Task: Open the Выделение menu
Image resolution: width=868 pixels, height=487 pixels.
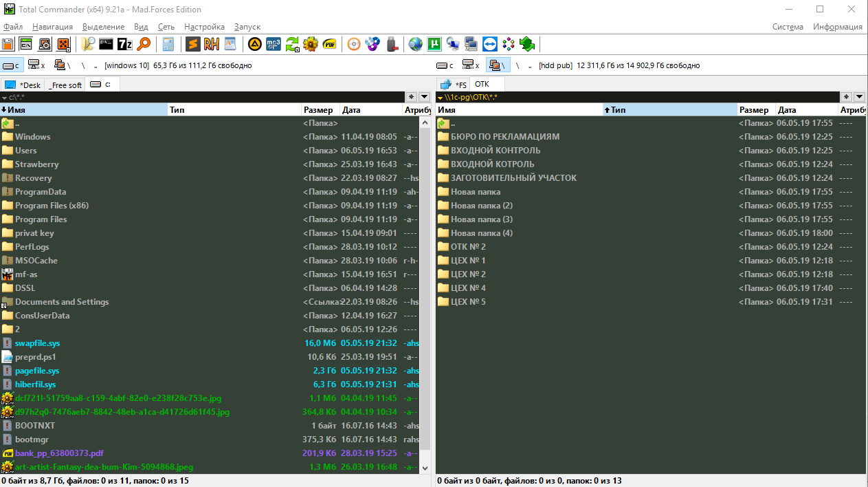Action: click(x=103, y=27)
